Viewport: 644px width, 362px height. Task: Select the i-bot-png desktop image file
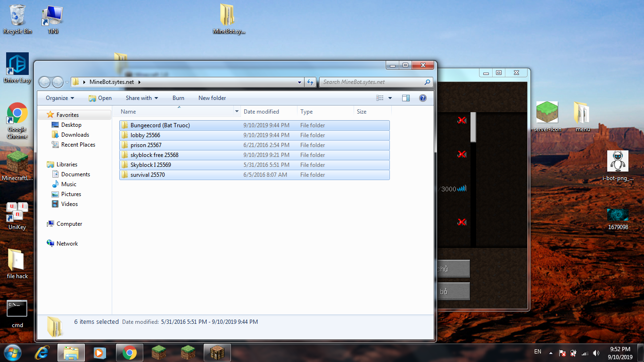point(618,166)
